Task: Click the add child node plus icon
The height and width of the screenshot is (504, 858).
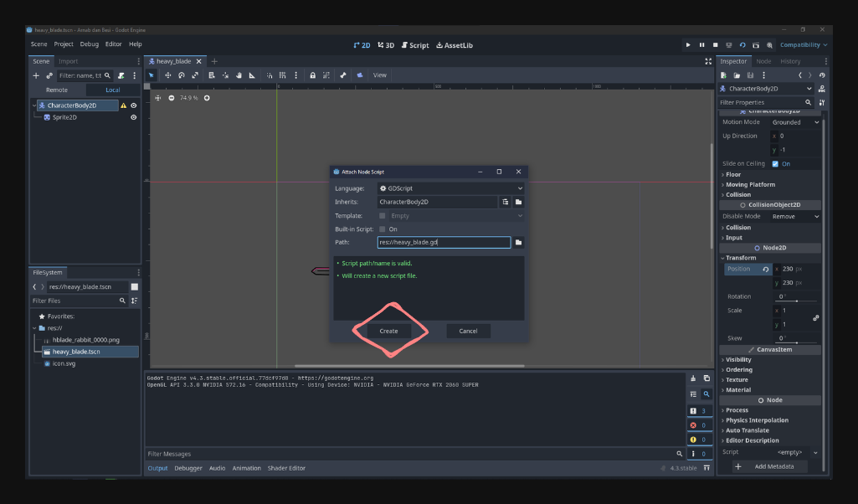Action: click(x=35, y=75)
